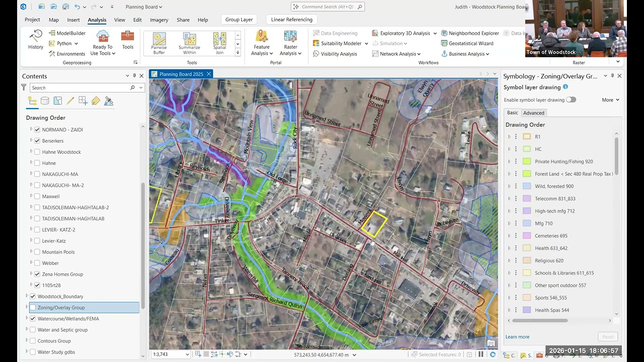This screenshot has width=644, height=362.
Task: Run the Spatial Join tool
Action: [x=219, y=44]
